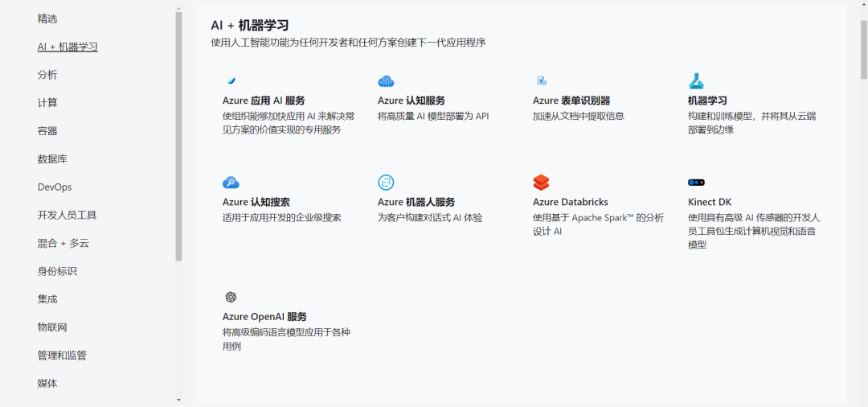Click the Azure 机器人服务 bot icon
Screen dimensions: 868x407
click(386, 182)
